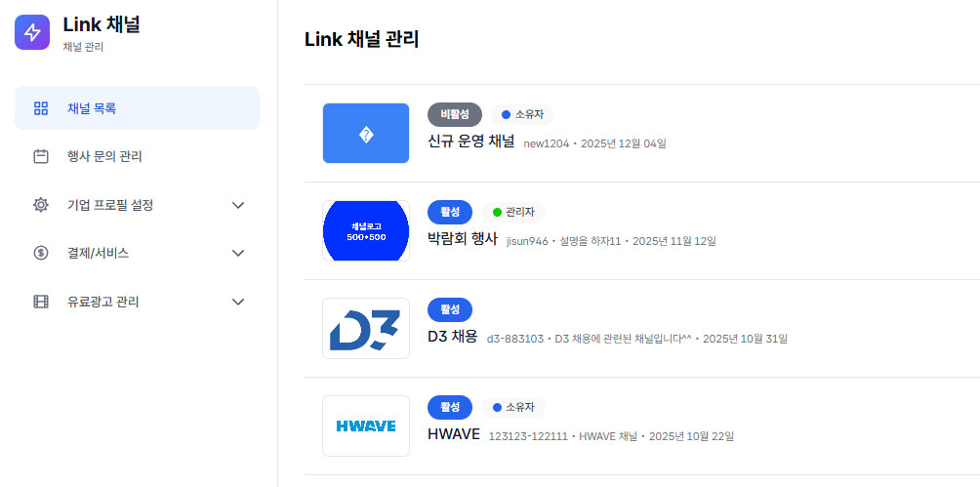Expand the 결제/서비스 chevron

click(238, 253)
